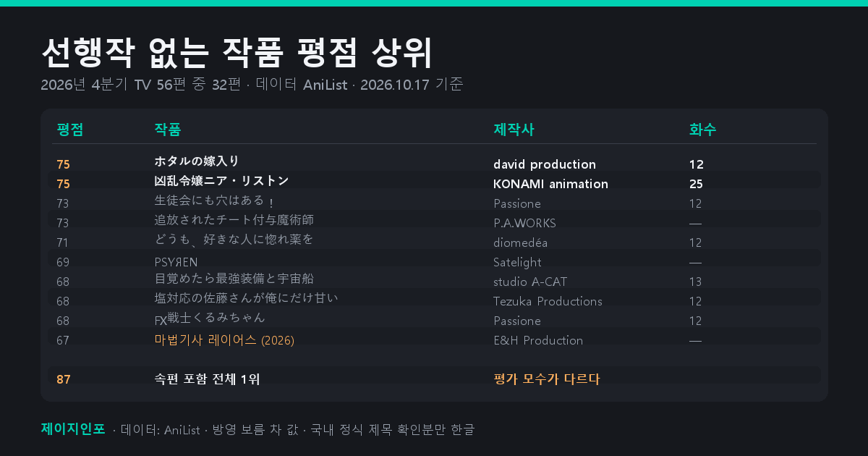Click the episode count "25"
This screenshot has height=456, width=868.
696,184
